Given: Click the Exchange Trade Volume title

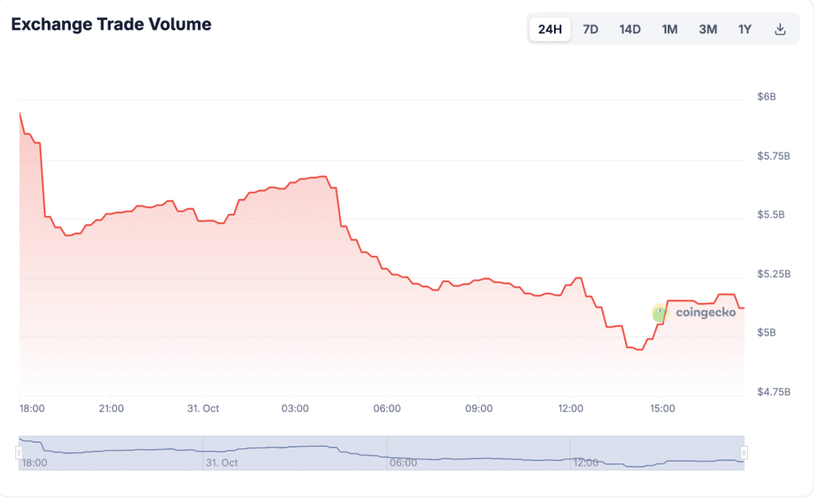Looking at the screenshot, I should [110, 24].
